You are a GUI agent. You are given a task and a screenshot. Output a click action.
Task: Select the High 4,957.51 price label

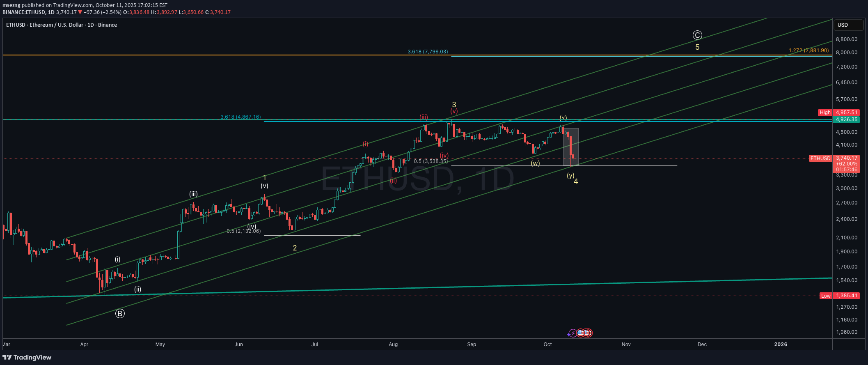pyautogui.click(x=846, y=112)
